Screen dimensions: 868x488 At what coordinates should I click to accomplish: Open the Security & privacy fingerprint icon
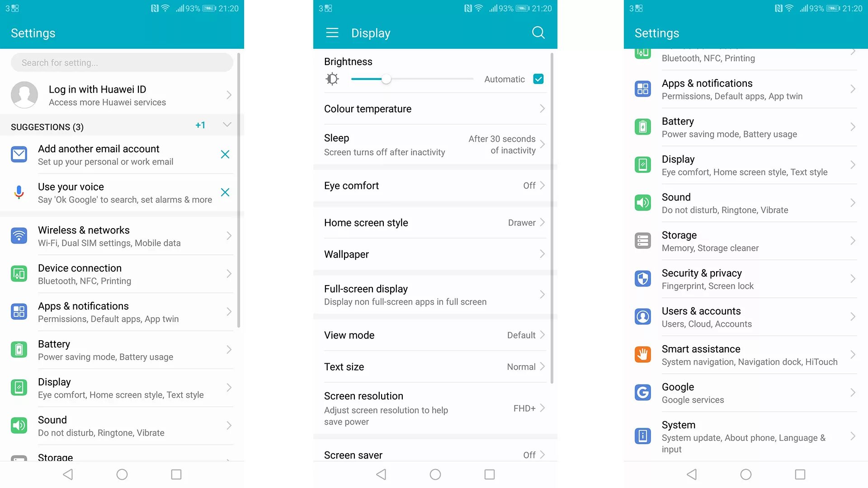tap(643, 278)
